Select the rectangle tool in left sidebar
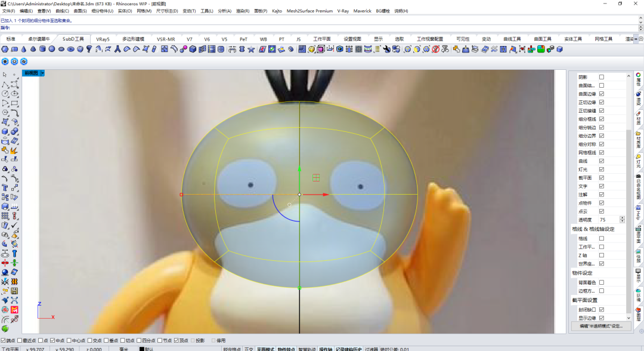The height and width of the screenshot is (351, 644). point(14,103)
